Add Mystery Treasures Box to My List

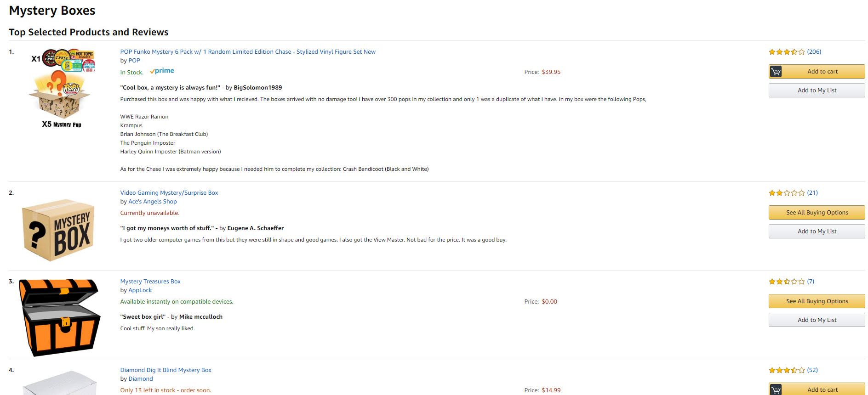point(817,320)
